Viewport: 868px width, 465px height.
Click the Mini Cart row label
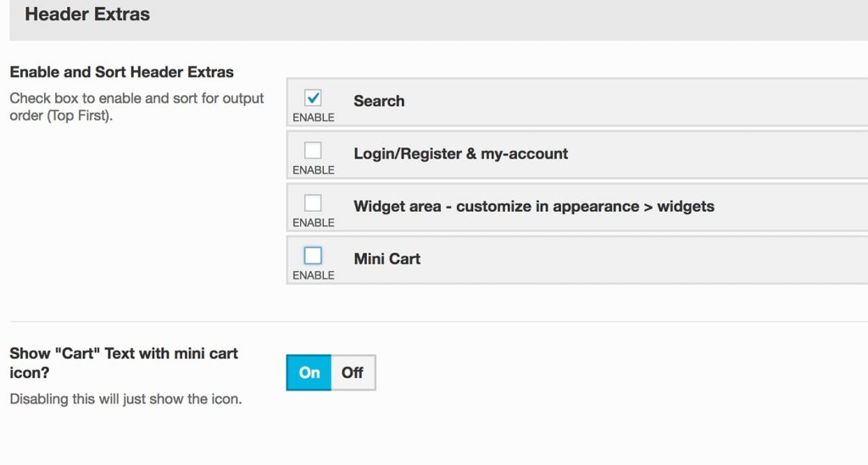point(387,259)
